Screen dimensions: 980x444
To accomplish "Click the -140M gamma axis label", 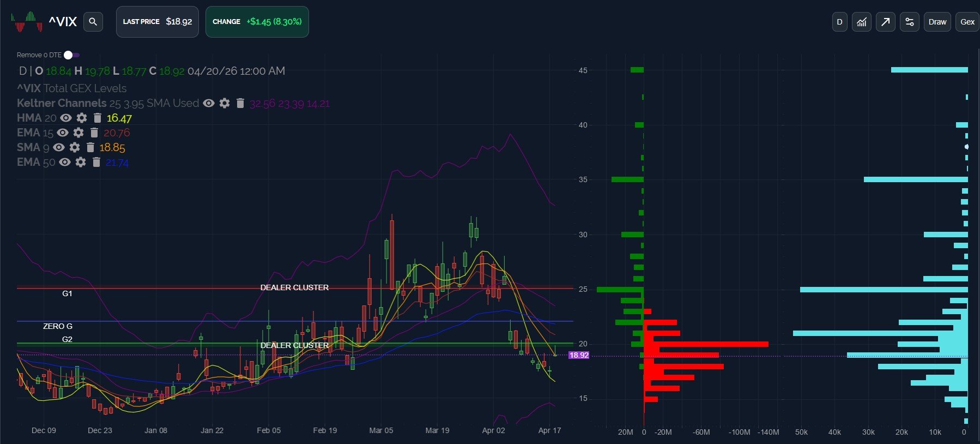I will pyautogui.click(x=768, y=432).
